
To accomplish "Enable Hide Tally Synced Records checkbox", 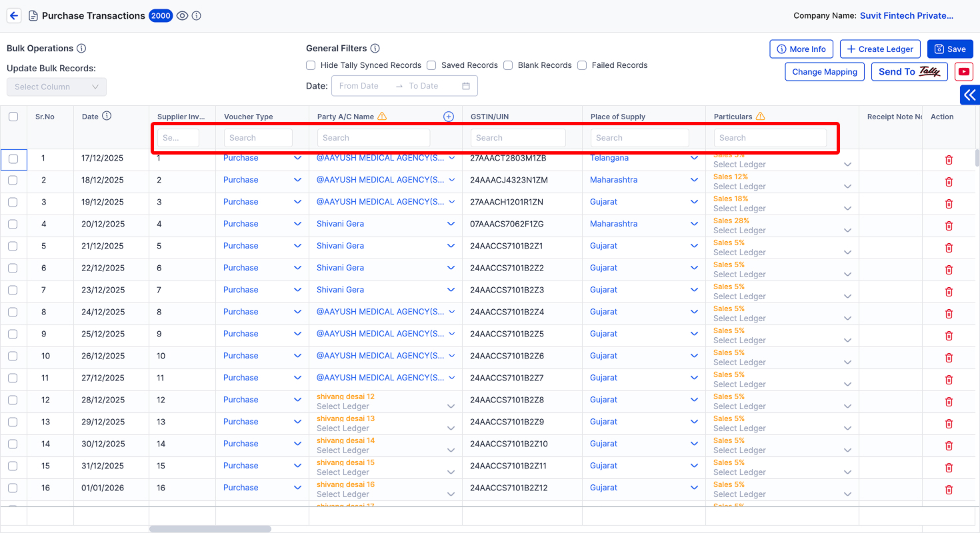I will point(311,65).
